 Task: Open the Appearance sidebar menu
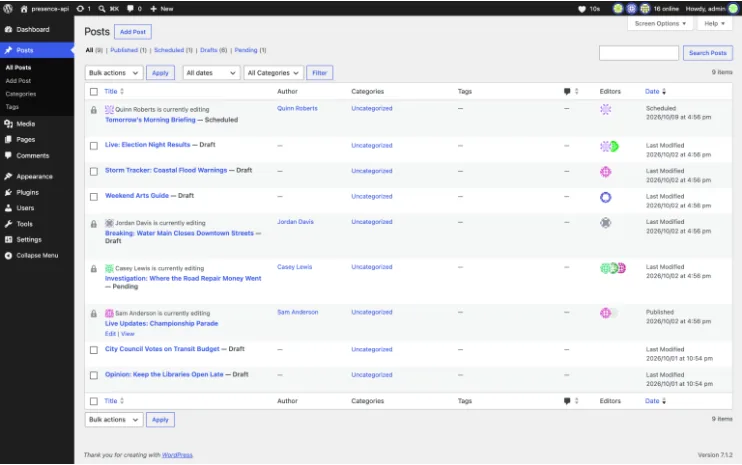37,176
